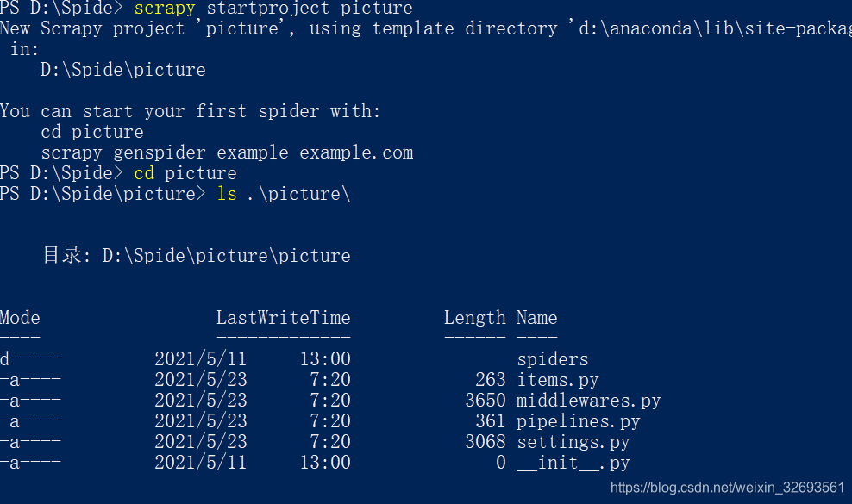
Task: Click the d----- mode of spiders
Action: click(x=30, y=359)
